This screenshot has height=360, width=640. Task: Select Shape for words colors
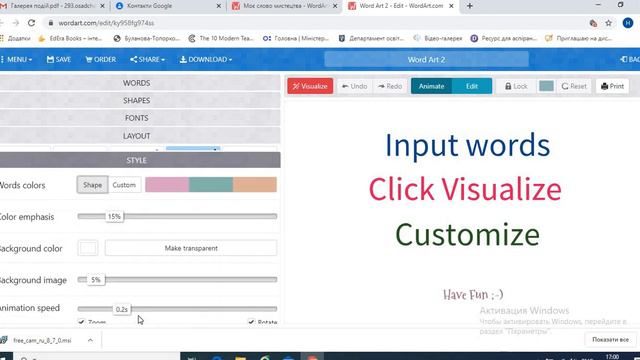point(93,185)
